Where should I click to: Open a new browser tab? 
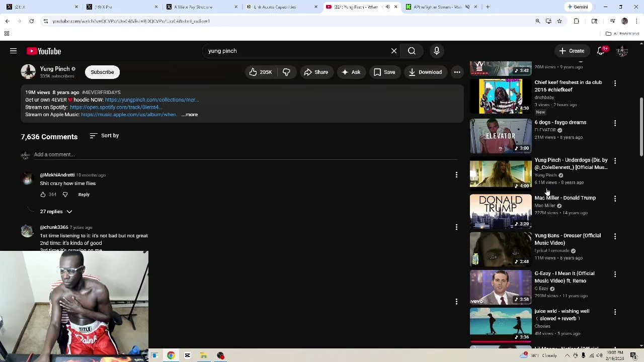[x=488, y=7]
